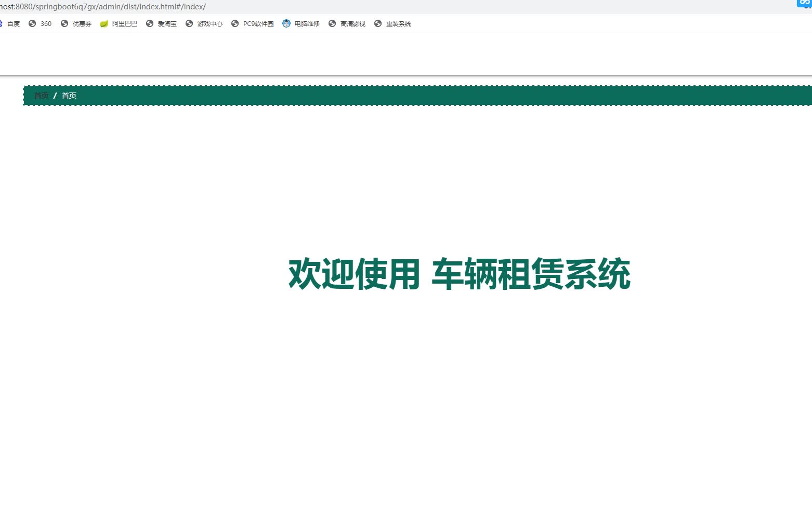Click the 欢迎使用 车辆租赁系统 heading
This screenshot has width=812, height=506.
click(460, 274)
